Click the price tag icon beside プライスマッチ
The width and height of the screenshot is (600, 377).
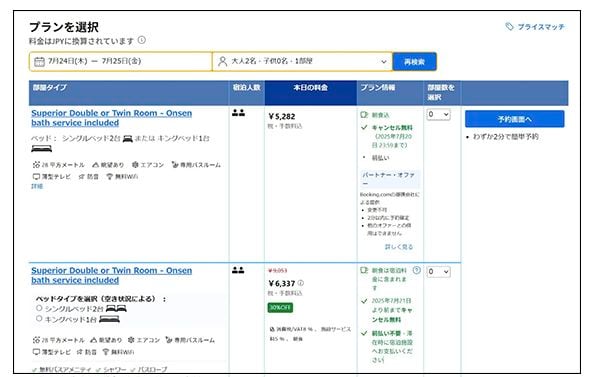tap(509, 26)
